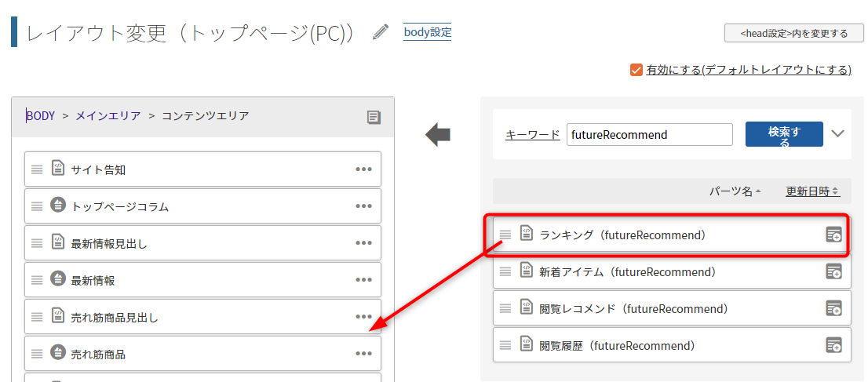Click the add-part icon on 閲覧履歴（futureRecommend）
The width and height of the screenshot is (868, 382).
[833, 345]
